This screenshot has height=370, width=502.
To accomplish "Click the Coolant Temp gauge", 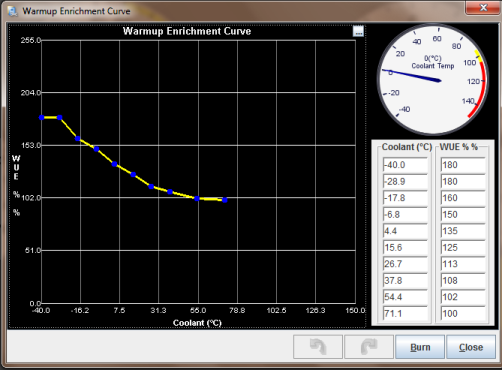I will pos(433,79).
